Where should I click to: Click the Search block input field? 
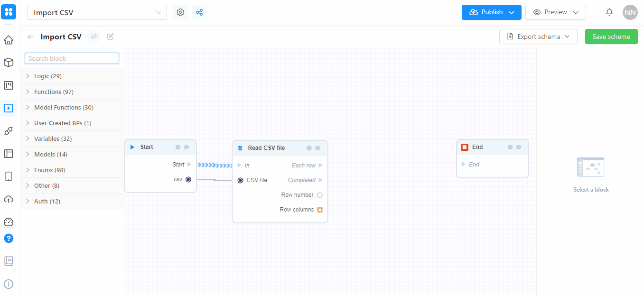pos(72,58)
